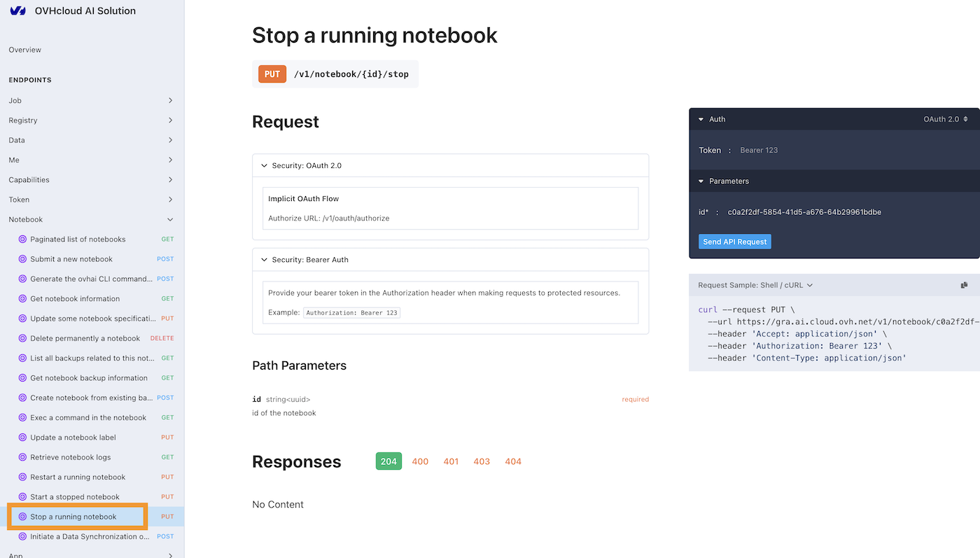Select the 204 response tab
The image size is (980, 558).
[388, 461]
